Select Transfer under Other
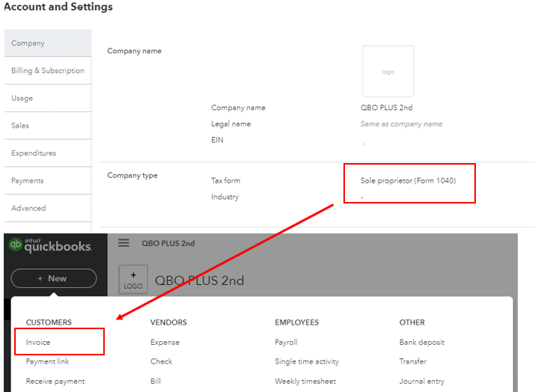Image resolution: width=535 pixels, height=392 pixels. coord(413,361)
